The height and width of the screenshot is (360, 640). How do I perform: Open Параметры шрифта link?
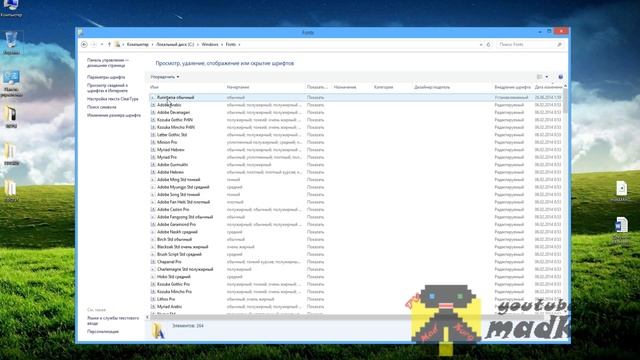(x=106, y=77)
